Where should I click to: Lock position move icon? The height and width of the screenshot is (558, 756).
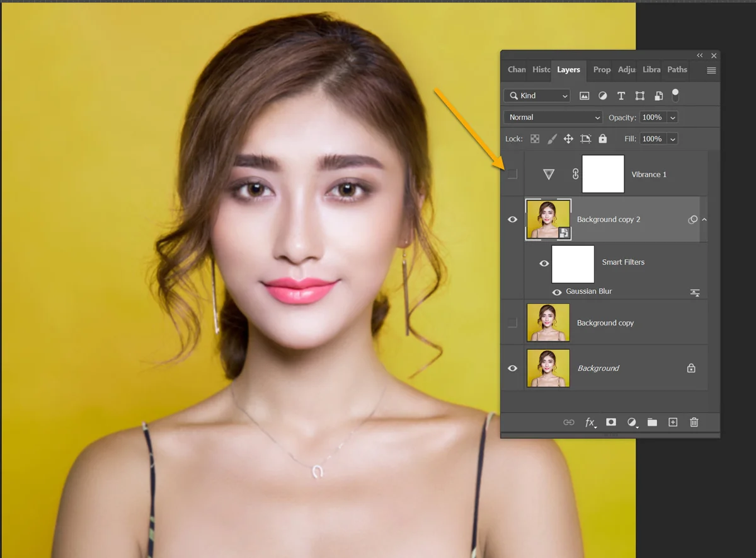pos(568,139)
